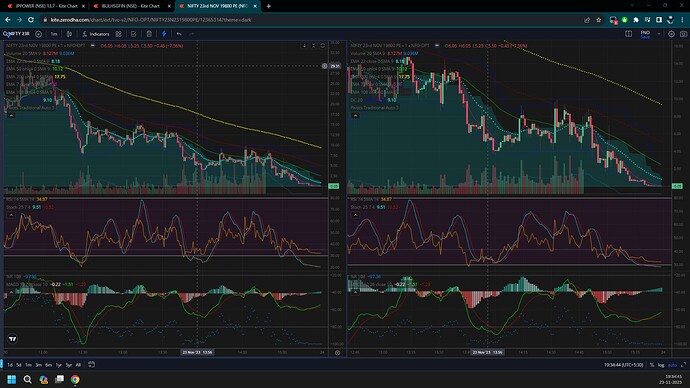Image resolution: width=690 pixels, height=388 pixels.
Task: Click the compare or add symbol plus icon
Action: (x=38, y=34)
